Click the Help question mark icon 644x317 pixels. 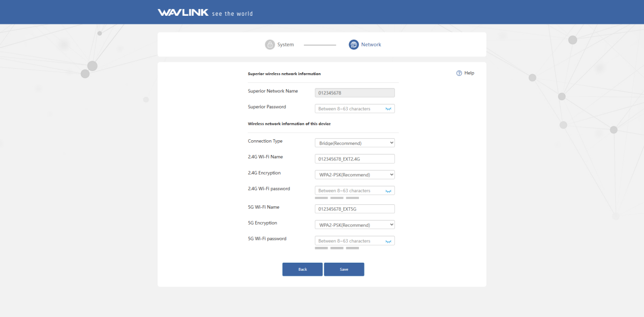coord(459,73)
